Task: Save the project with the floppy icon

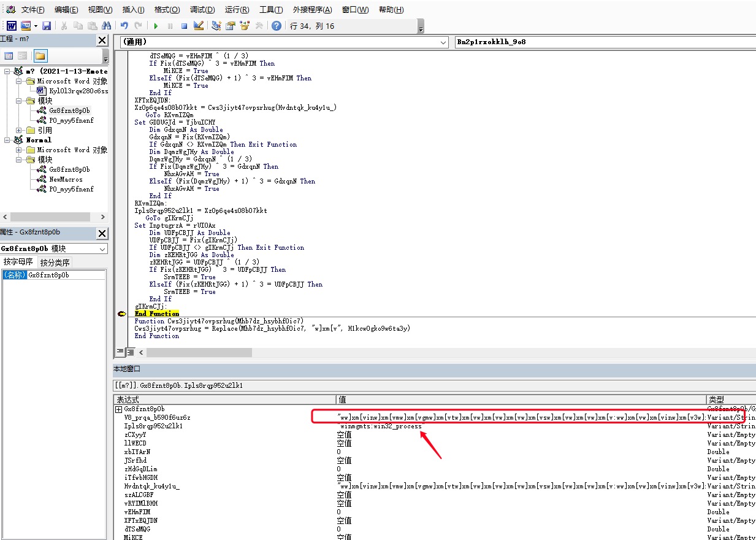Action: (x=47, y=26)
